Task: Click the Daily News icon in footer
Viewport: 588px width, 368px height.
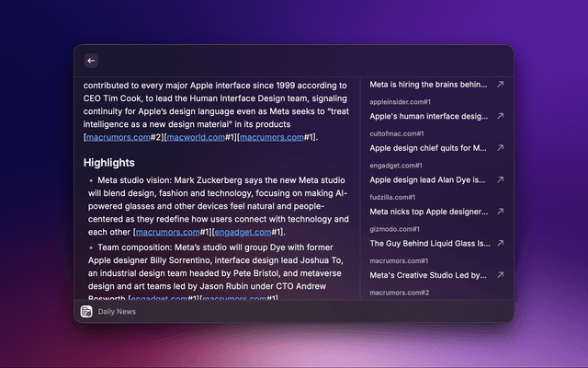Action: pyautogui.click(x=86, y=312)
